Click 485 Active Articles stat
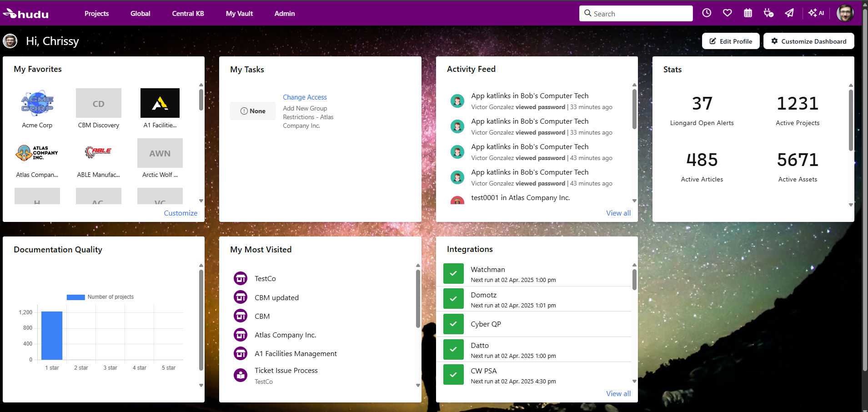 (702, 166)
